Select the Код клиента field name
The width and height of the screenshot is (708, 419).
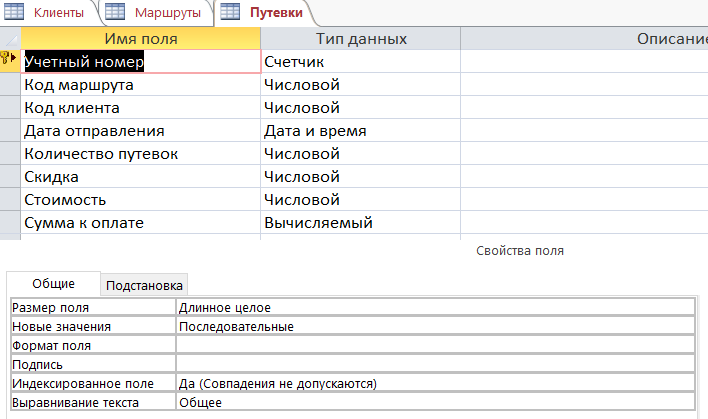[140, 107]
